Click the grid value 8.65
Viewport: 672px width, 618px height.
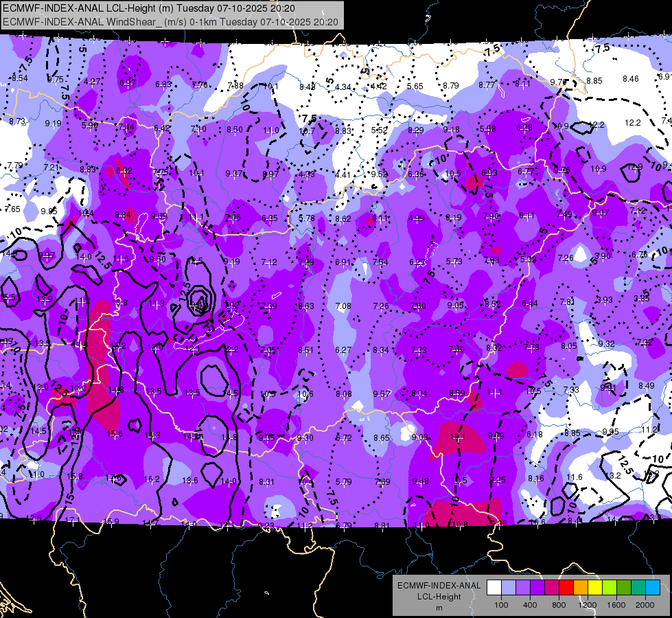[x=382, y=438]
